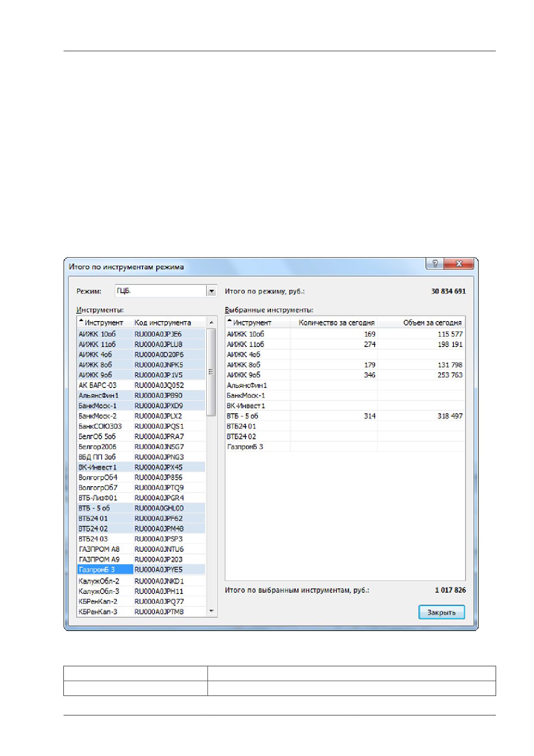Sort by Объем за сегодня column header
Viewport: 534px width, 756px height.
(x=421, y=322)
